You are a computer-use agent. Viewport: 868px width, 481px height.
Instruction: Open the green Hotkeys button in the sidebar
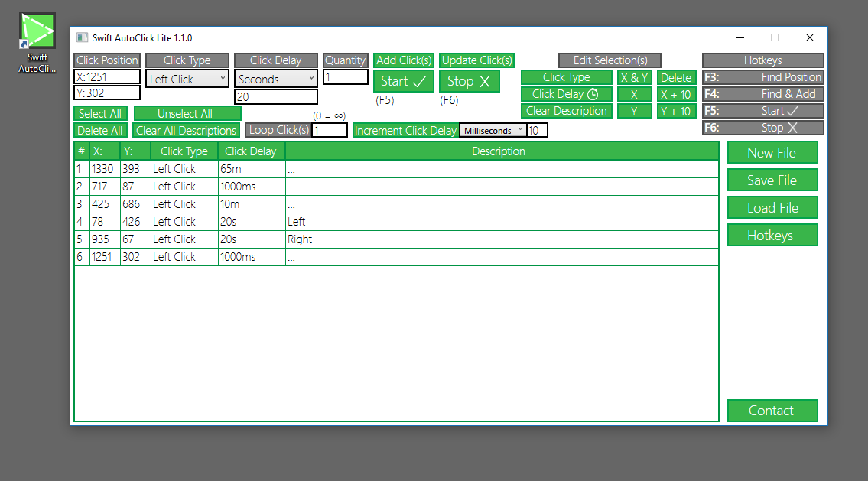pos(772,236)
